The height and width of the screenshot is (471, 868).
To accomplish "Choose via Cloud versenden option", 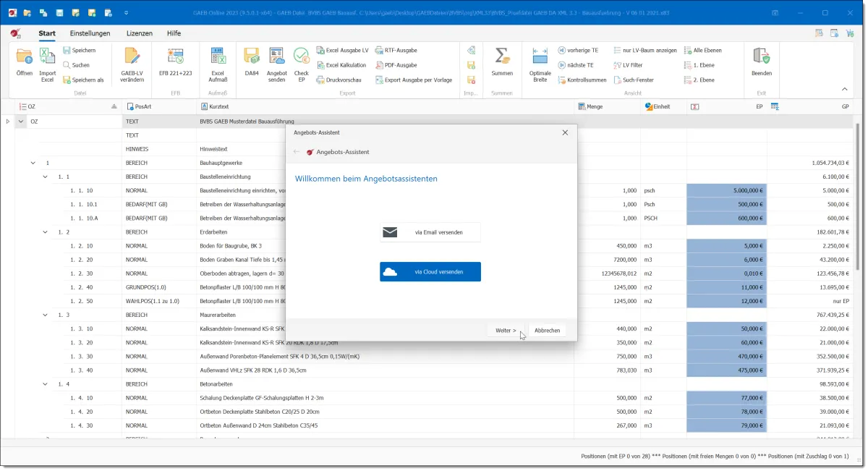I will coord(430,272).
